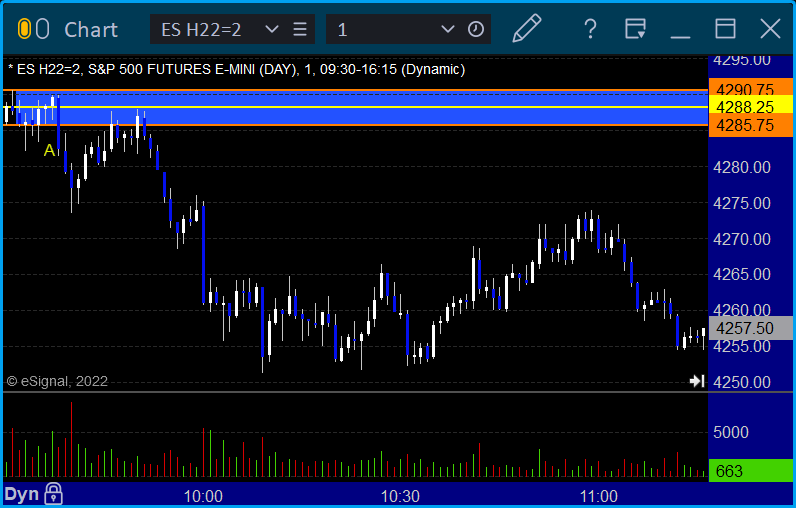Click the symbol list menu icon
This screenshot has width=796, height=508.
(x=300, y=29)
